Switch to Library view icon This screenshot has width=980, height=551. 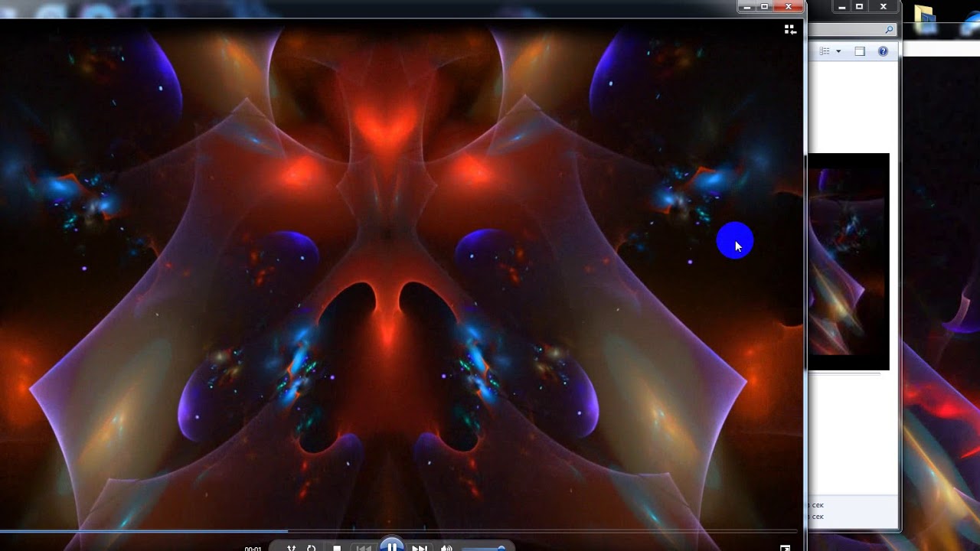click(790, 30)
